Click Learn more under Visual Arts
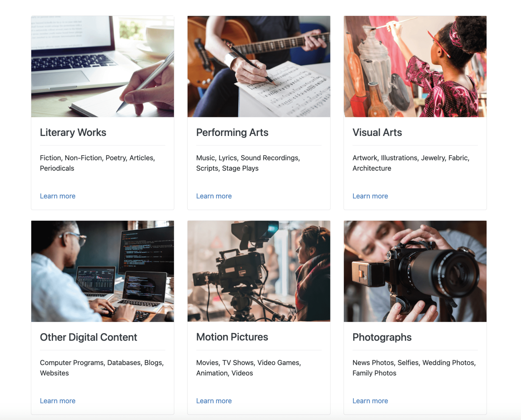The width and height of the screenshot is (521, 420). [370, 196]
